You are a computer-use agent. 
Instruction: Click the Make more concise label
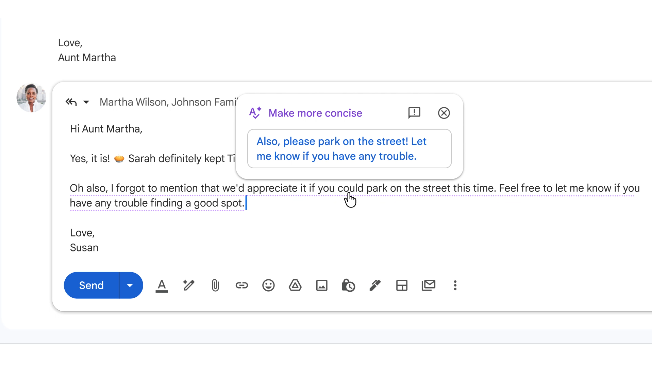click(x=315, y=113)
